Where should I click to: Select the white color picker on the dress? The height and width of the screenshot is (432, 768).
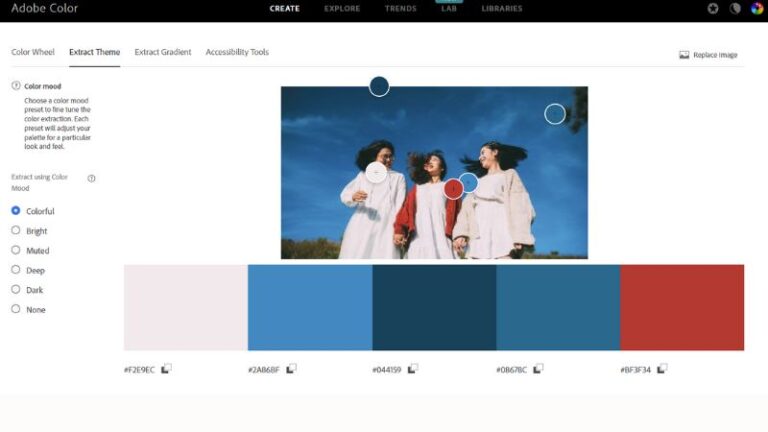(x=376, y=172)
